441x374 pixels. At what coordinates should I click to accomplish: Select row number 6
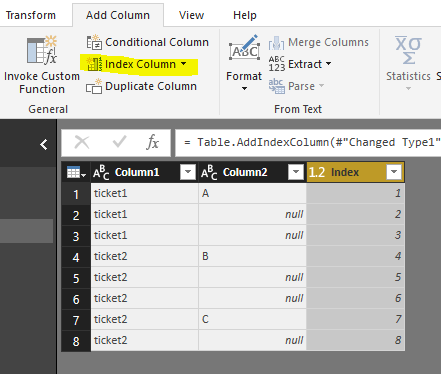coord(76,299)
